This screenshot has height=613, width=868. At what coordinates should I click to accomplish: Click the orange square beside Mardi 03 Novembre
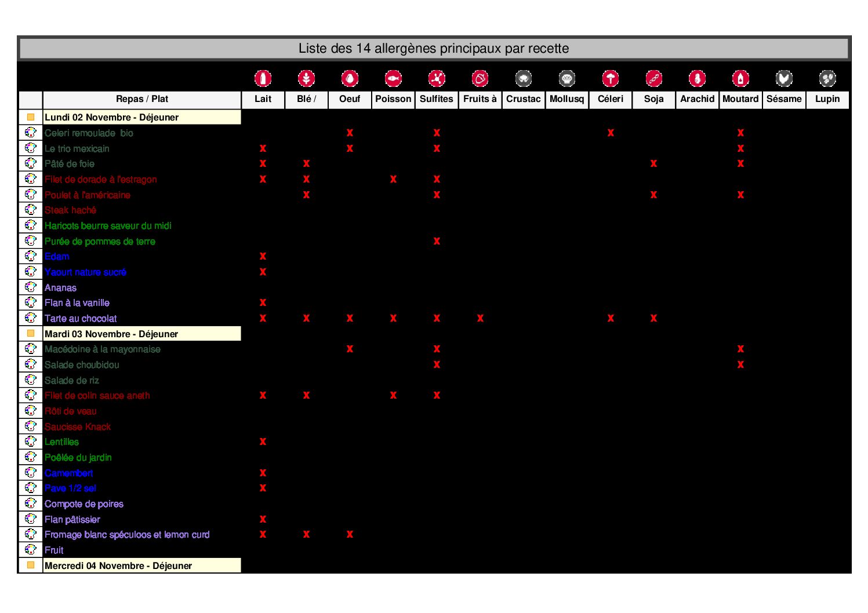pos(31,334)
